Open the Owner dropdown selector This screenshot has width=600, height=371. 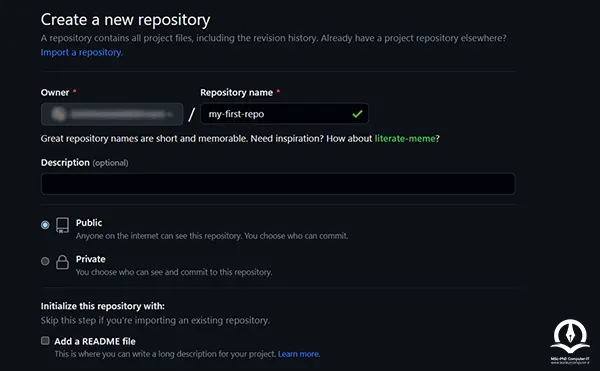click(x=112, y=114)
